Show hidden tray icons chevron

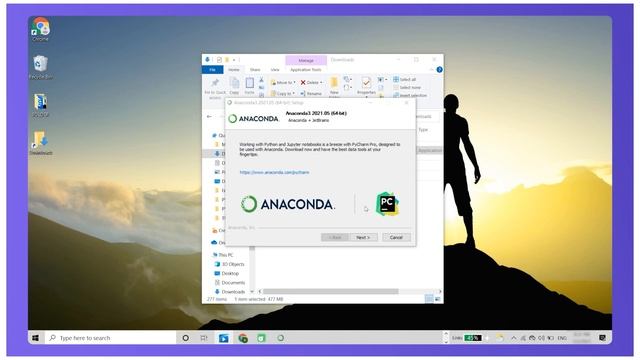(513, 338)
